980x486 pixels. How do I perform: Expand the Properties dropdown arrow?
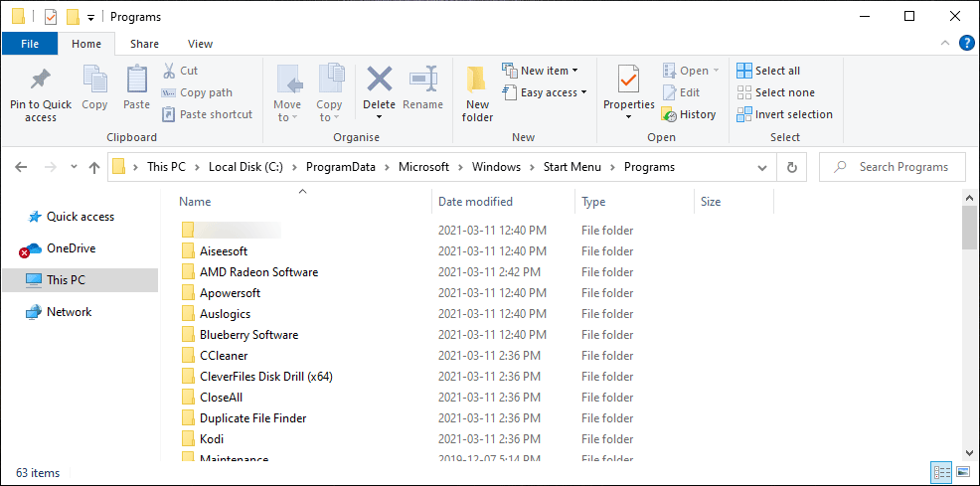(629, 117)
